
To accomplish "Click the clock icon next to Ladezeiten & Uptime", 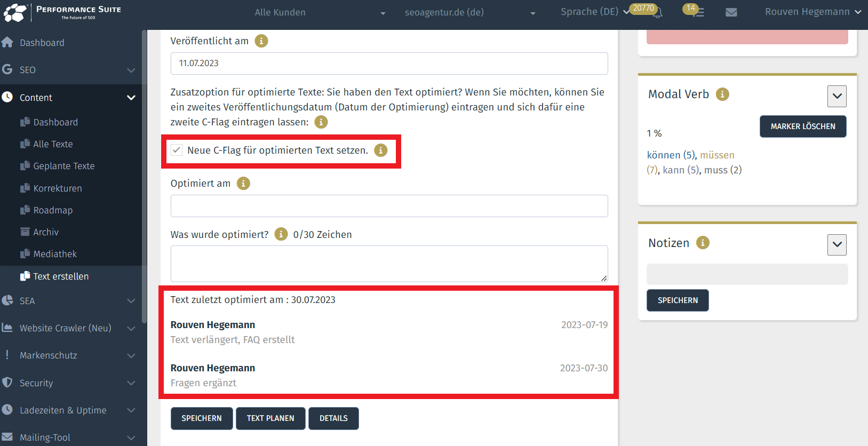I will pos(7,410).
